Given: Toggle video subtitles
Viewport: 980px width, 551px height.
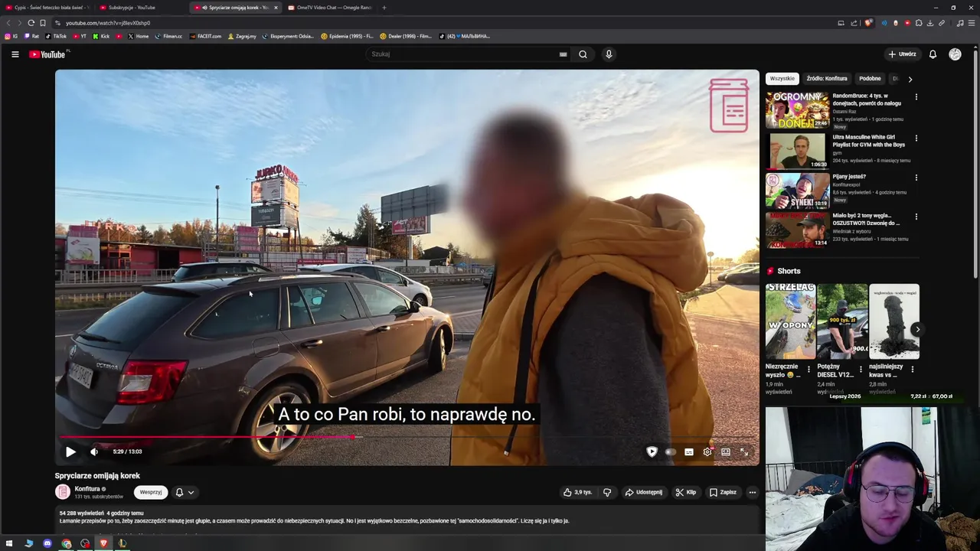Looking at the screenshot, I should 689,452.
